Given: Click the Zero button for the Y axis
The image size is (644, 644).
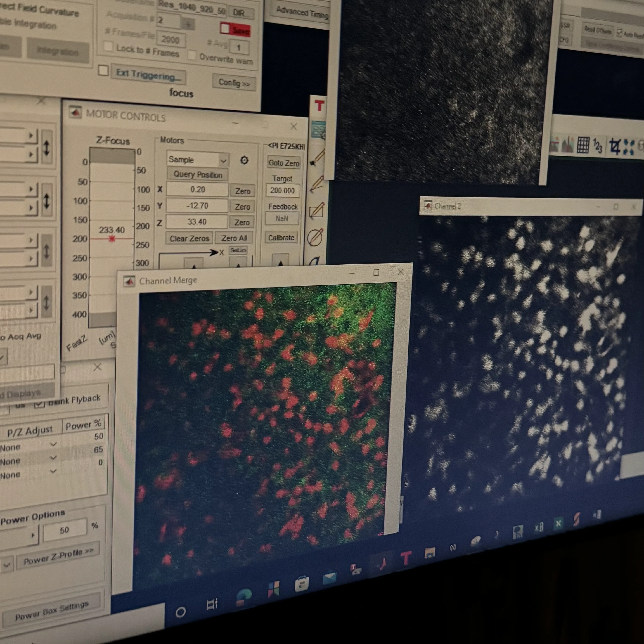Looking at the screenshot, I should click(242, 207).
